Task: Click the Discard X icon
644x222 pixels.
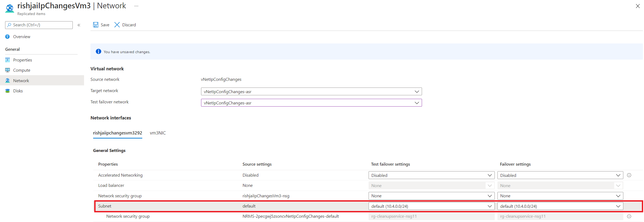Action: click(117, 25)
